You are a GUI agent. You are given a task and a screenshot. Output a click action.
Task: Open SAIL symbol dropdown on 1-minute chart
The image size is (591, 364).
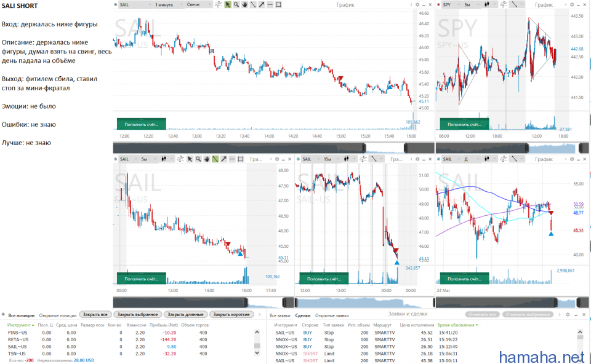coord(135,5)
